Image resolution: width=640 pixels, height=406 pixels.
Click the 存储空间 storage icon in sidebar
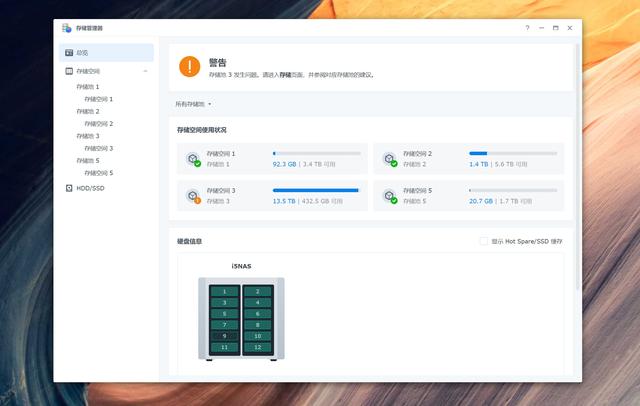69,71
